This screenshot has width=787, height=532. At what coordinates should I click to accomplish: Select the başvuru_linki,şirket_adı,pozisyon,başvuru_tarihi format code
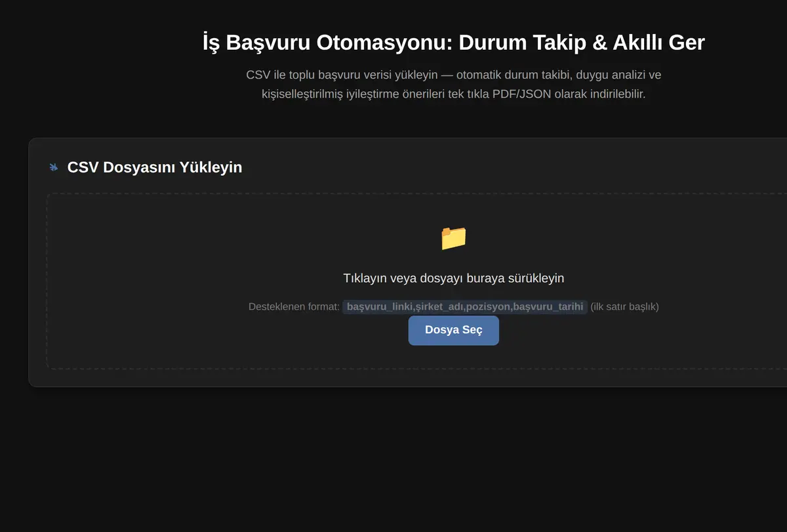(x=465, y=307)
